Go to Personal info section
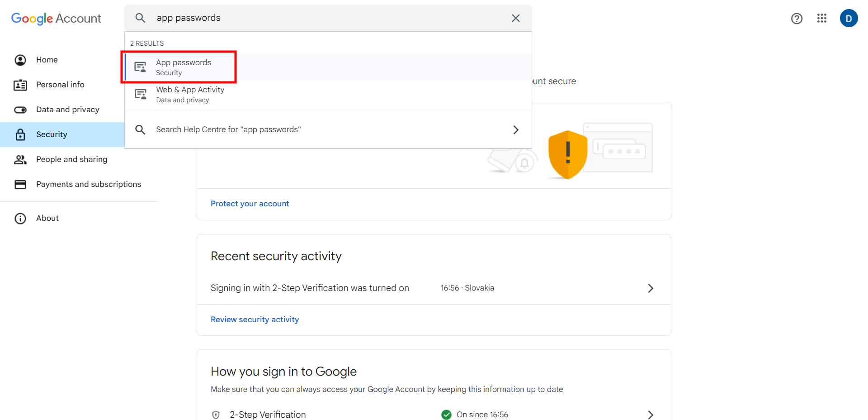 coord(60,85)
